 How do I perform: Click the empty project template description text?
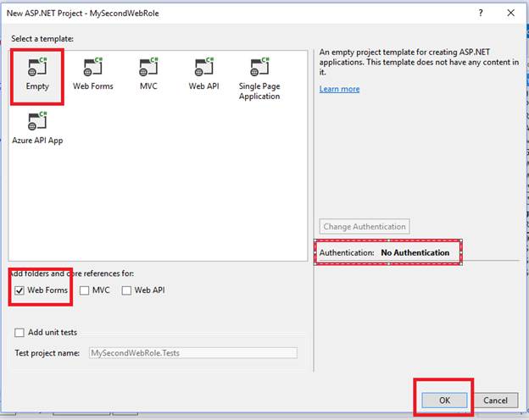pos(419,62)
